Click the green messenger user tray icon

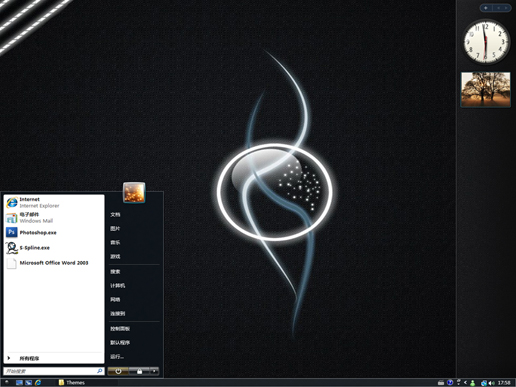click(472, 383)
